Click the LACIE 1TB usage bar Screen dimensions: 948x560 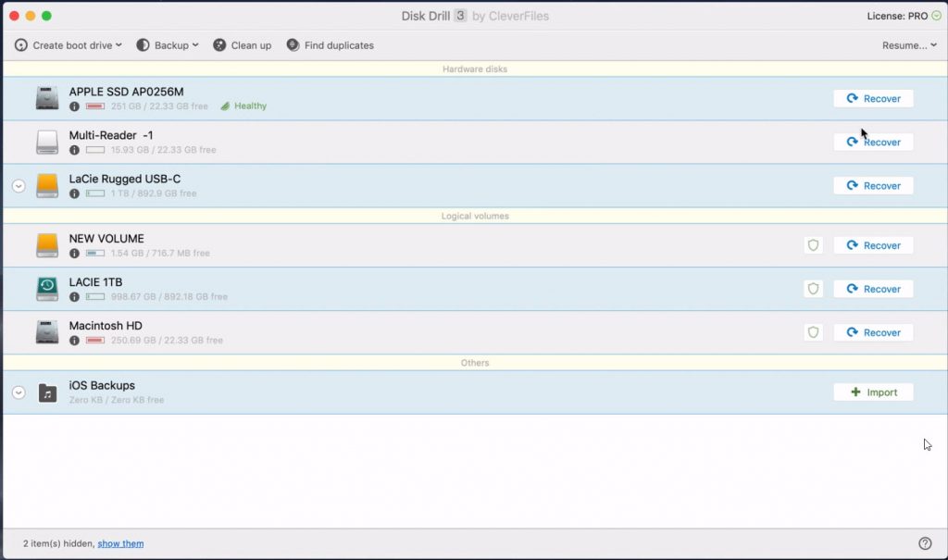[x=95, y=297]
